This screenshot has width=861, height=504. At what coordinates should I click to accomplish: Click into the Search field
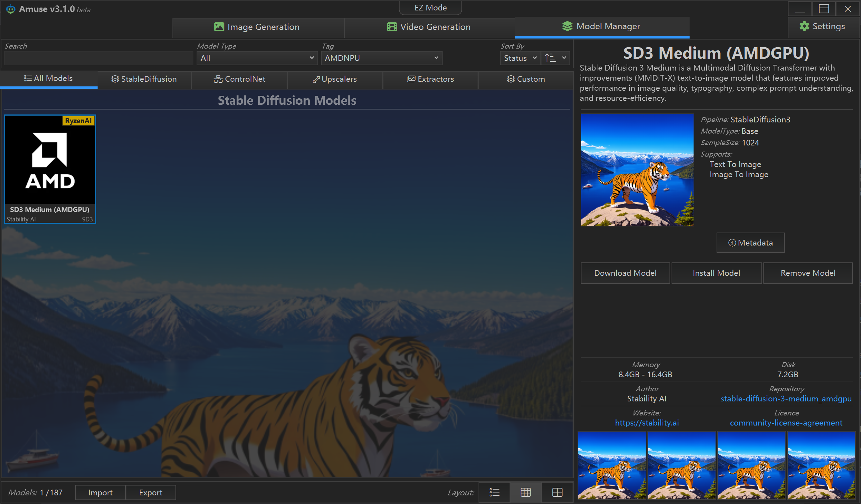coord(98,58)
